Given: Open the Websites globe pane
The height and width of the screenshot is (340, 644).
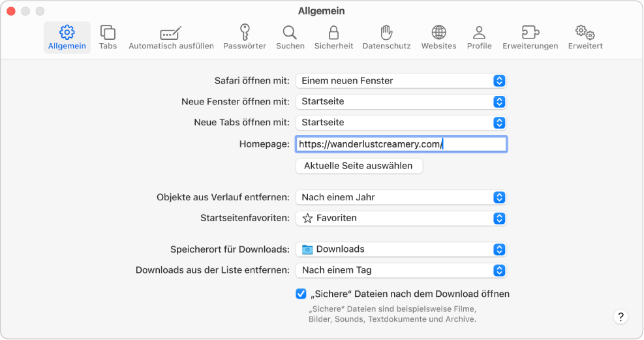Looking at the screenshot, I should (x=438, y=37).
